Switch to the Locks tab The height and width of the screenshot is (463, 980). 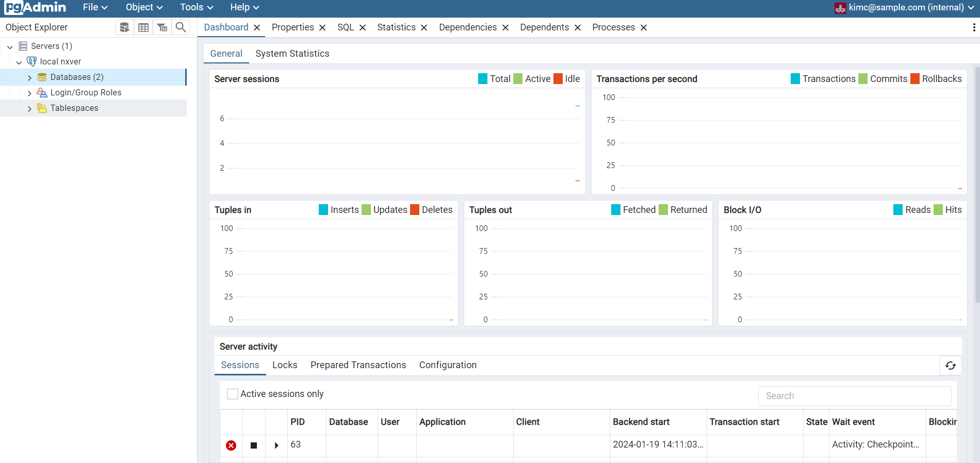tap(285, 365)
